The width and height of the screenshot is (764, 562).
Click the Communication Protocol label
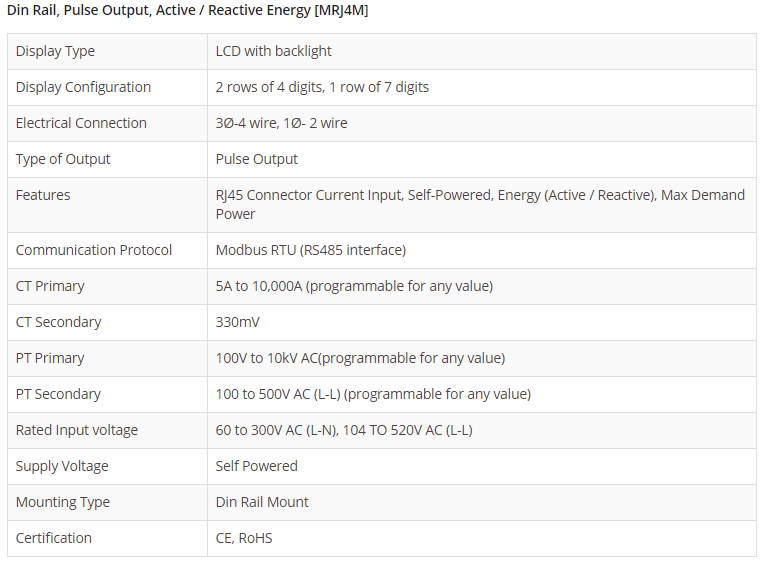coord(94,250)
